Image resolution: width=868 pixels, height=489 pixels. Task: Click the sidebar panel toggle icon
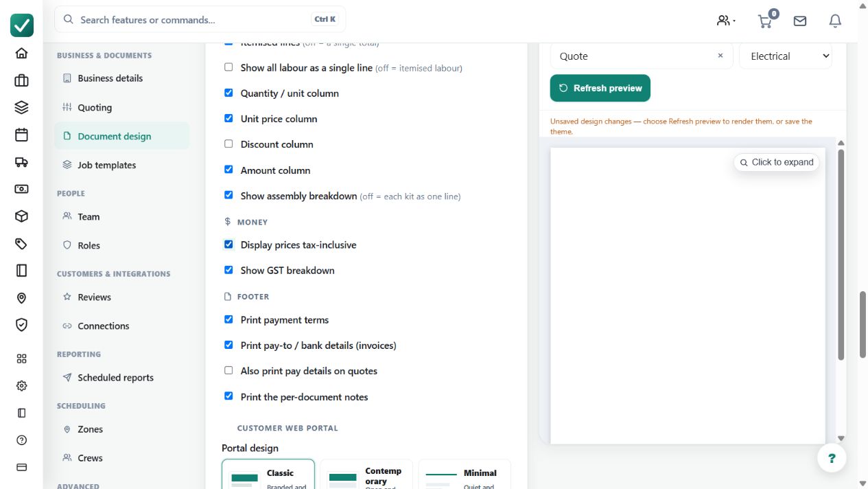tap(21, 413)
